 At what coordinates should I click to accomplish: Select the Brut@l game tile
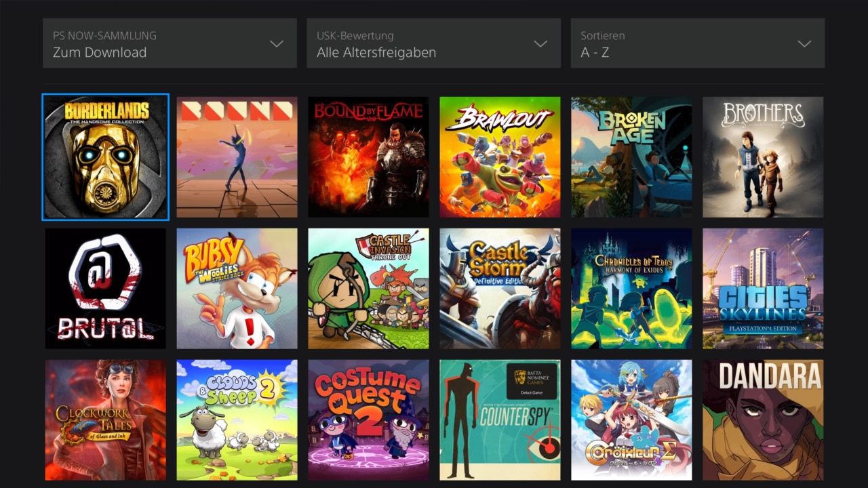click(105, 289)
